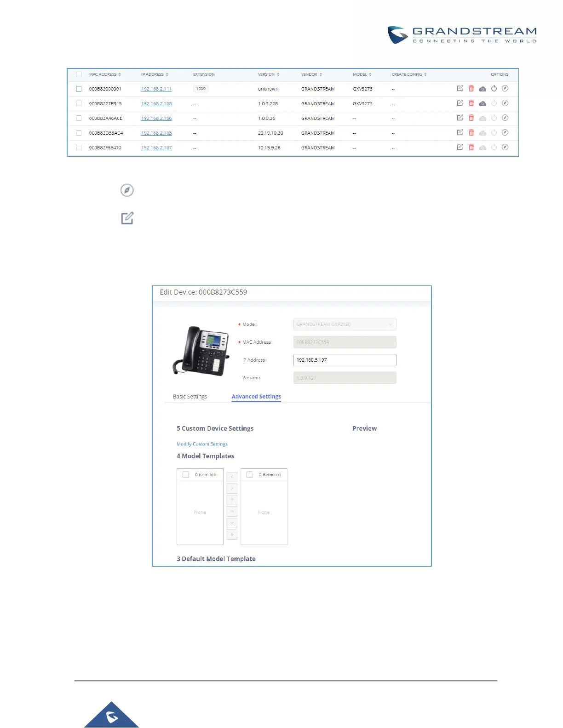
Task: Select checkbox for device 000B82000001
Action: [79, 89]
